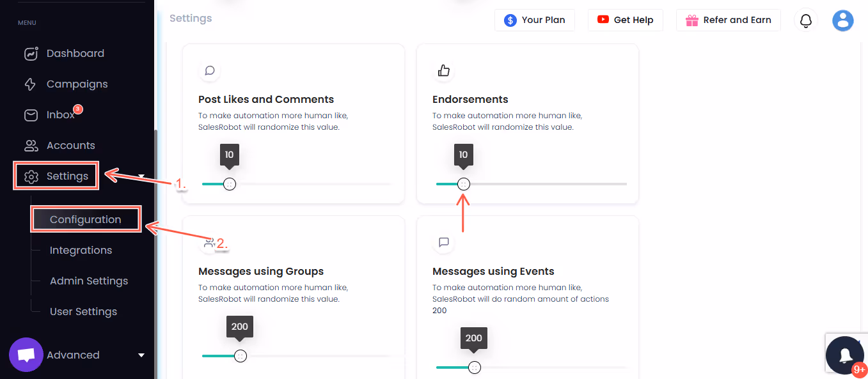
Task: Open the Integrations settings page
Action: click(81, 250)
